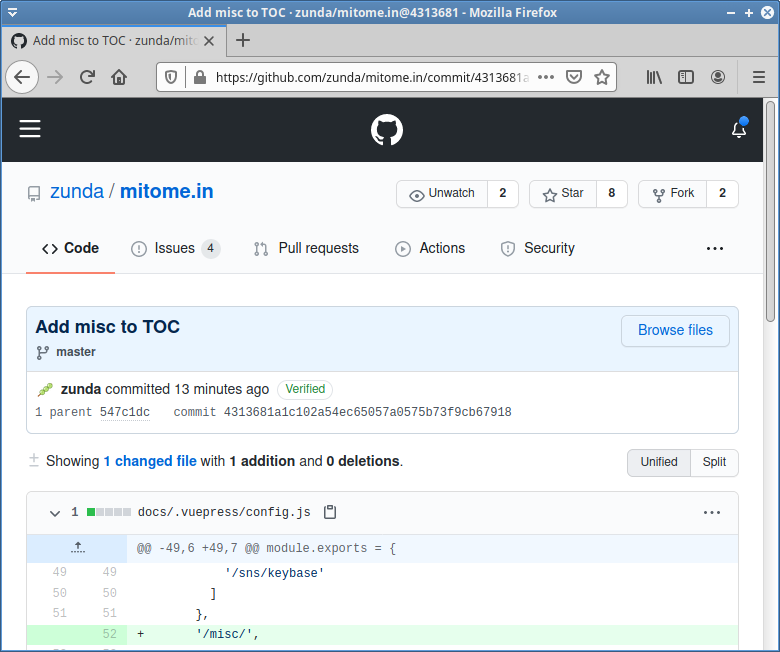Open the master branch link
Image resolution: width=780 pixels, height=652 pixels.
76,352
